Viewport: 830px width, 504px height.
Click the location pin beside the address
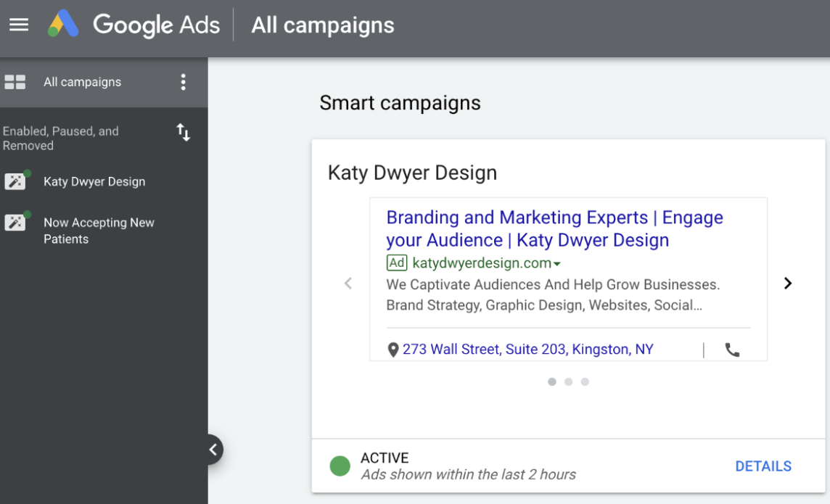click(393, 349)
